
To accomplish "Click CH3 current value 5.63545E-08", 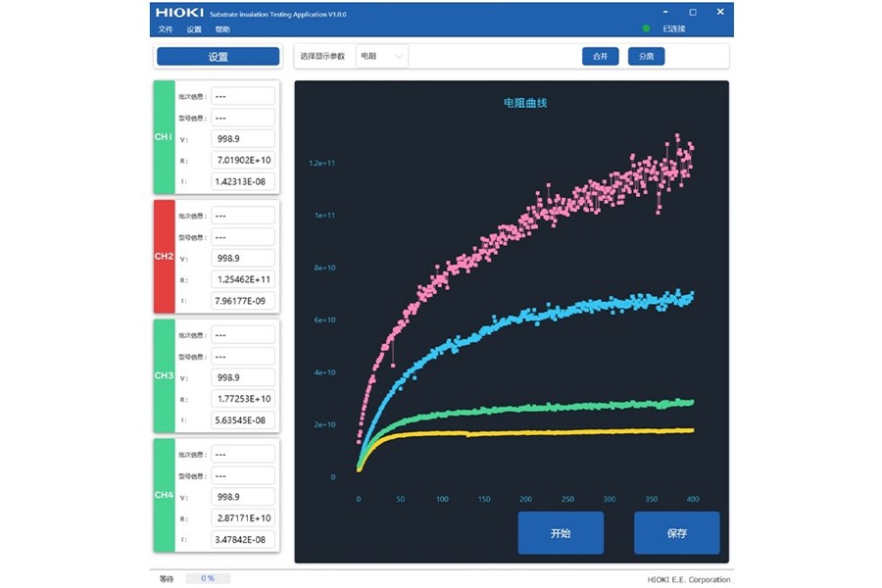I will (243, 419).
